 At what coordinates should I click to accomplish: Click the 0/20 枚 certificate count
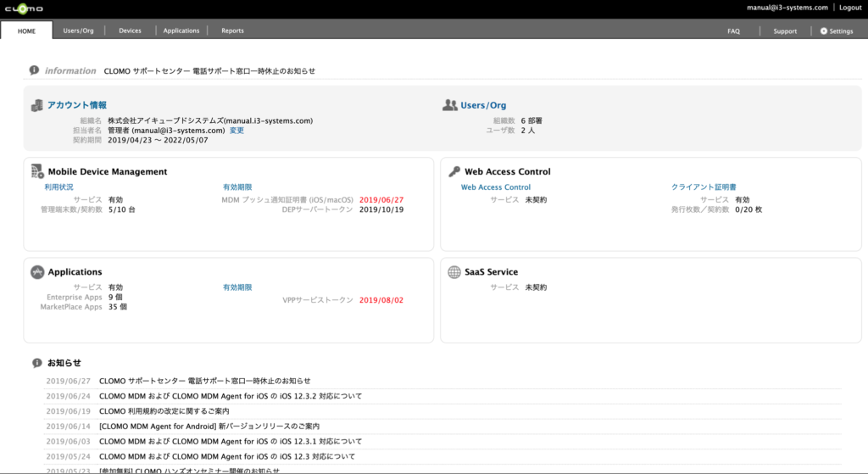pos(748,210)
